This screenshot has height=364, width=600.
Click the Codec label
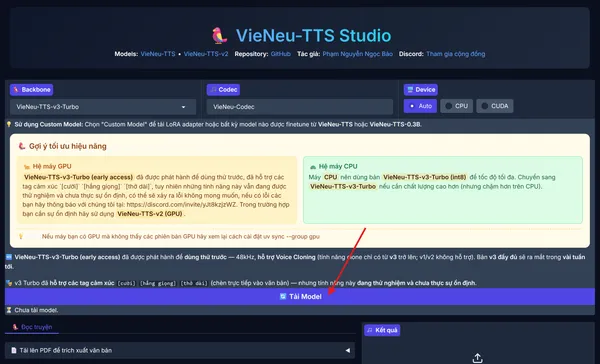coord(223,90)
